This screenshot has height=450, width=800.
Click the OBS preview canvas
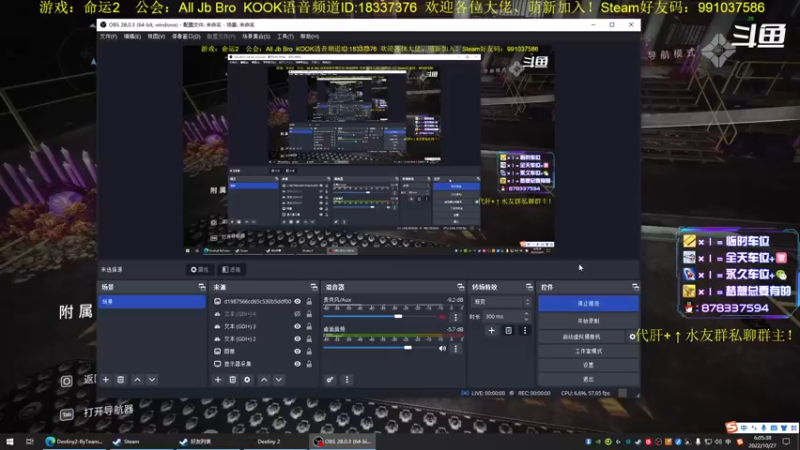point(368,149)
